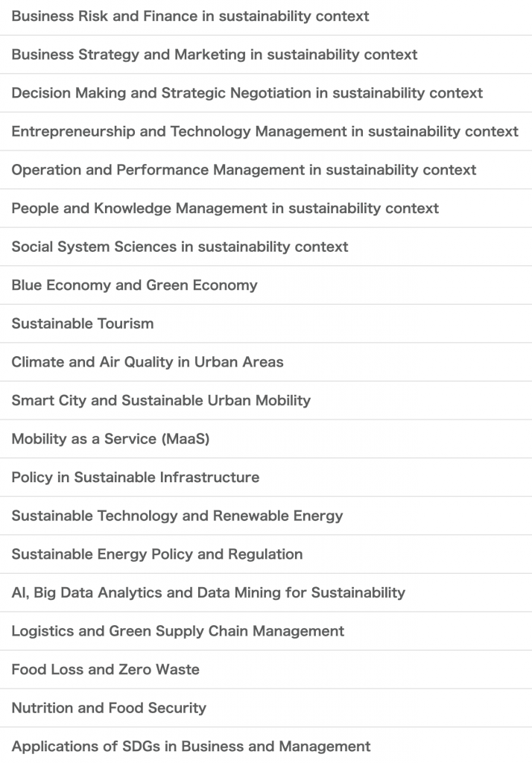Select Business Risk and Finance topic
This screenshot has height=763, width=532.
point(266,16)
